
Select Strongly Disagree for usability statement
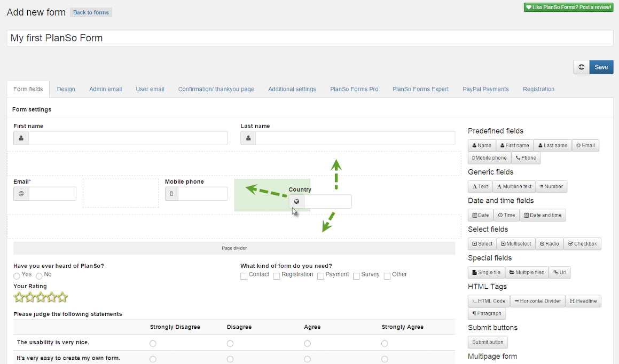click(x=153, y=344)
